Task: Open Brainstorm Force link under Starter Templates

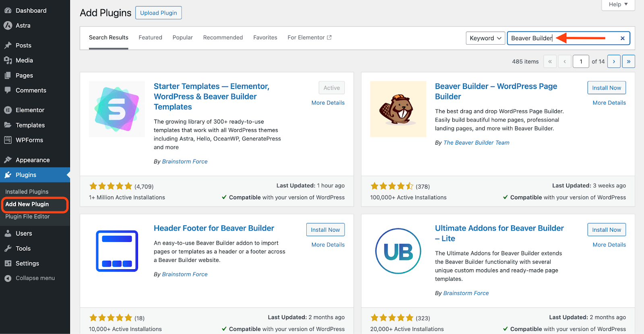Action: click(185, 161)
